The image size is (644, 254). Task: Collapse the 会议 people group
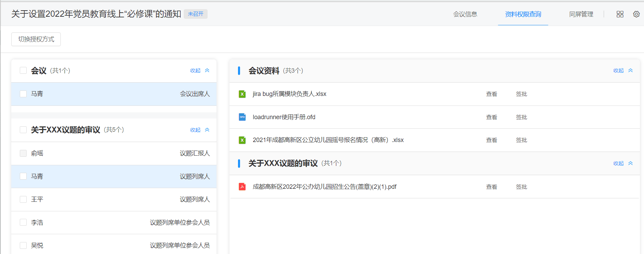200,70
